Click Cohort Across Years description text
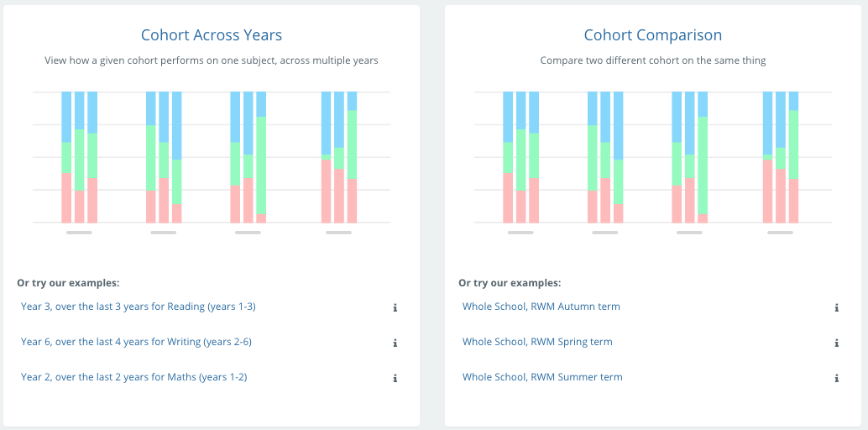 212,60
